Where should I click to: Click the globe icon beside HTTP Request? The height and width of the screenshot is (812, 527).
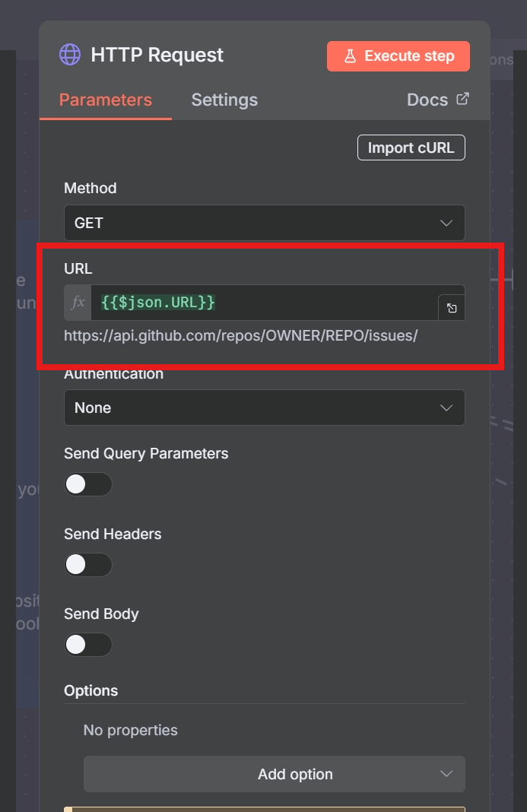[69, 54]
